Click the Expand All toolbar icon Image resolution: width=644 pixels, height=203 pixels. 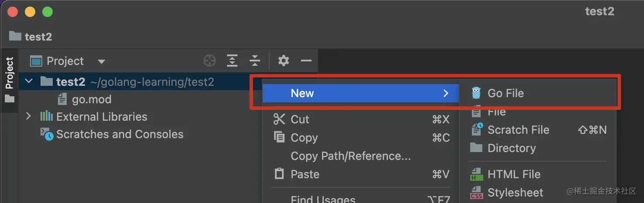[232, 61]
